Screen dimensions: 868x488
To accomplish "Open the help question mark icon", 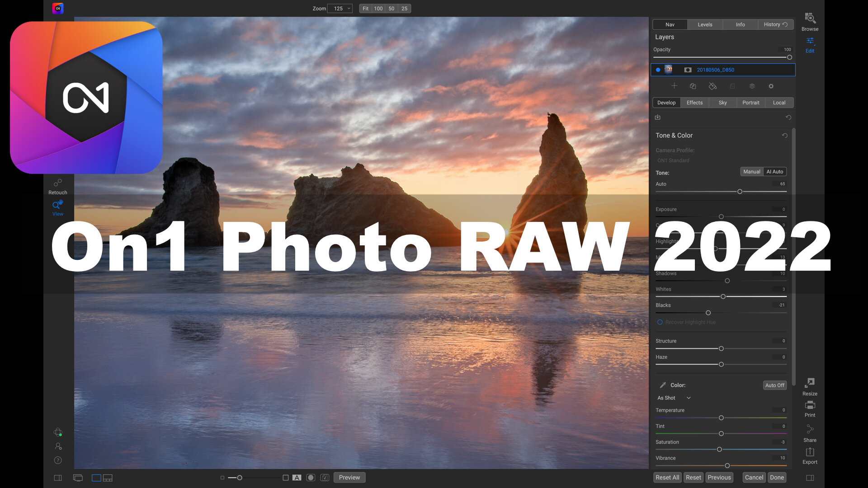I will pyautogui.click(x=58, y=460).
